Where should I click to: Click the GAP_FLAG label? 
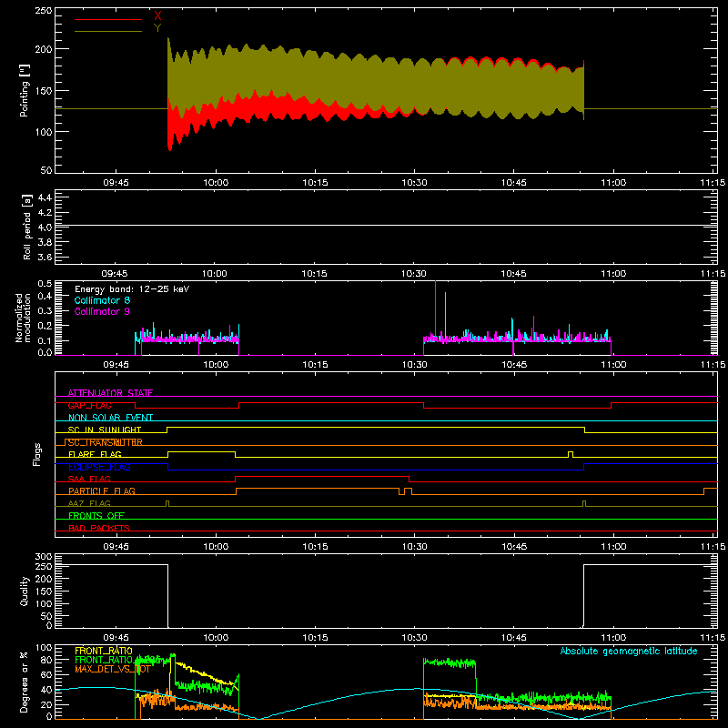[89, 405]
